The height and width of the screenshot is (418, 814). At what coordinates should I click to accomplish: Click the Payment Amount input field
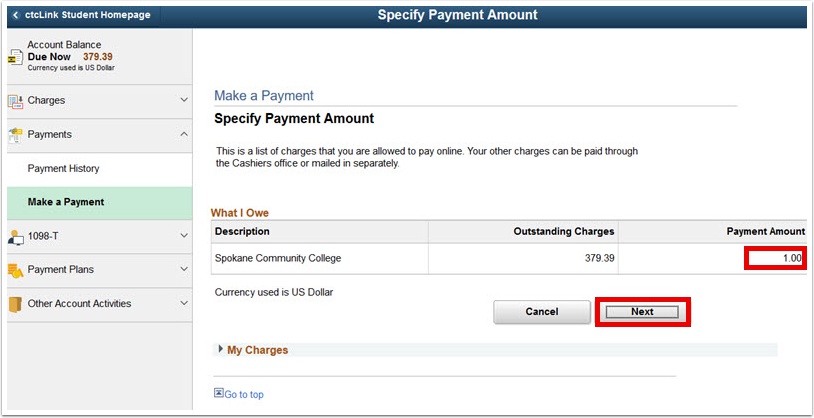click(775, 258)
